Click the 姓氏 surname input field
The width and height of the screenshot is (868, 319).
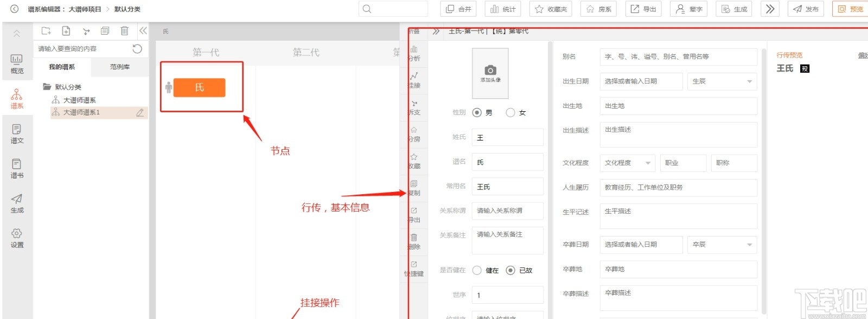pyautogui.click(x=507, y=137)
